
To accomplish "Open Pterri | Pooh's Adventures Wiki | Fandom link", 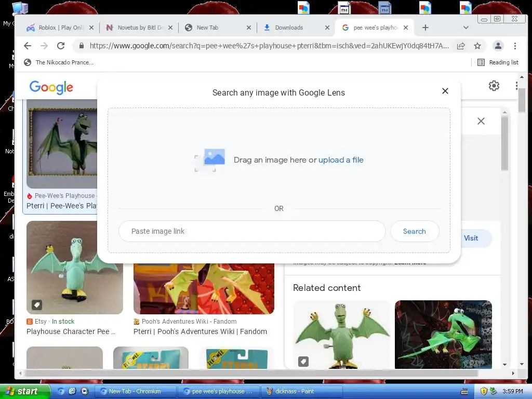I will pyautogui.click(x=200, y=331).
